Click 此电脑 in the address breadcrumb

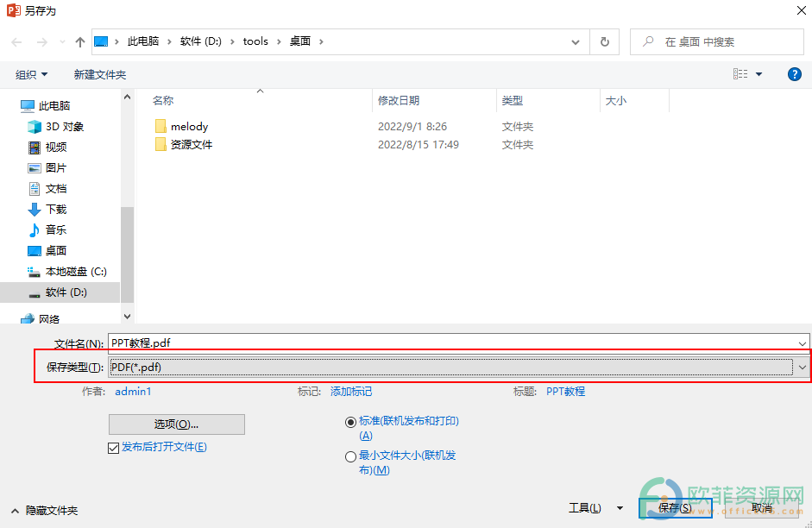click(x=143, y=41)
